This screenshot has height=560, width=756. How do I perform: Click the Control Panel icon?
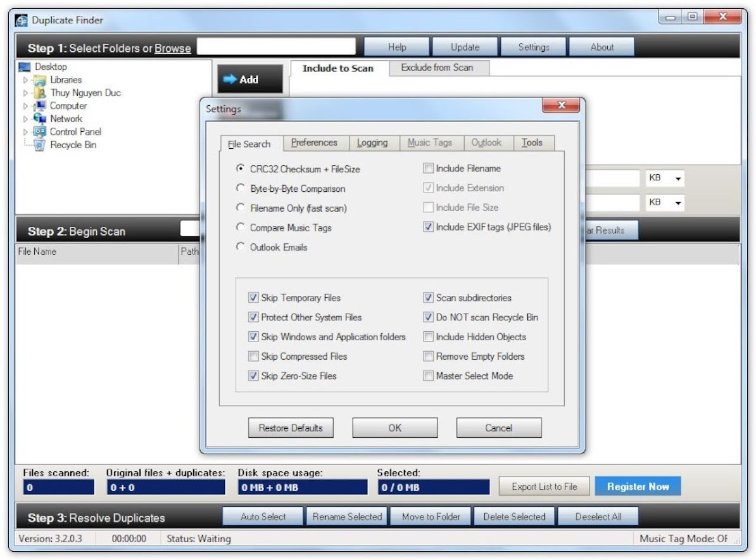39,132
